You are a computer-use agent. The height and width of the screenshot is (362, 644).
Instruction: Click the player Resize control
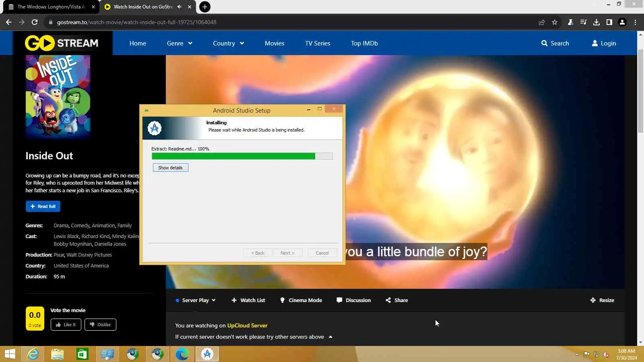coord(602,300)
